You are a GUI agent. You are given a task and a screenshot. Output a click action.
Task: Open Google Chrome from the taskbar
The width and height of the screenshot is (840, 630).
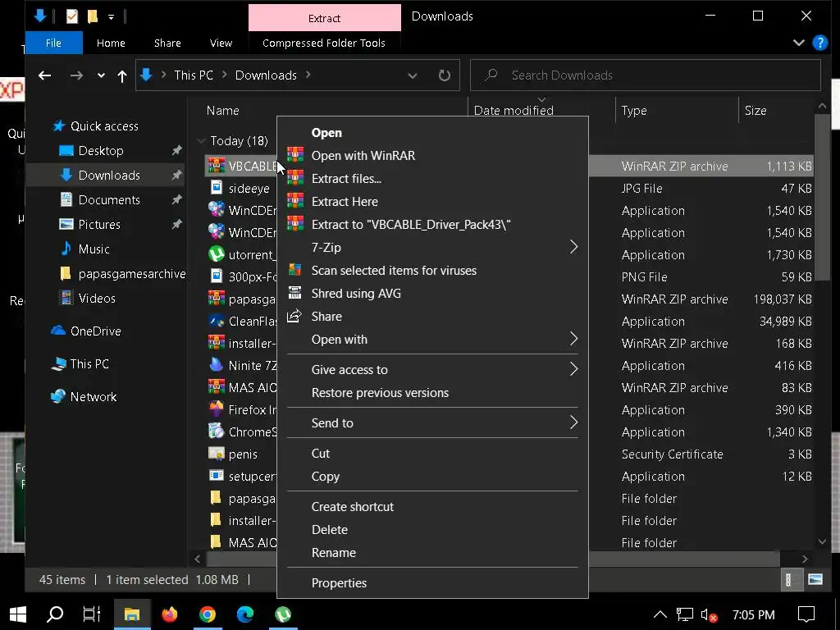[x=208, y=614]
